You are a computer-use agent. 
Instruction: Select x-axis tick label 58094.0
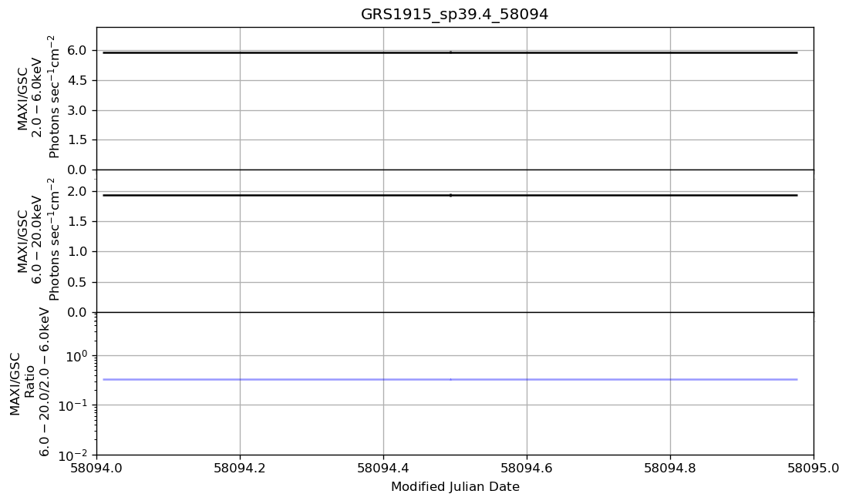(x=97, y=467)
